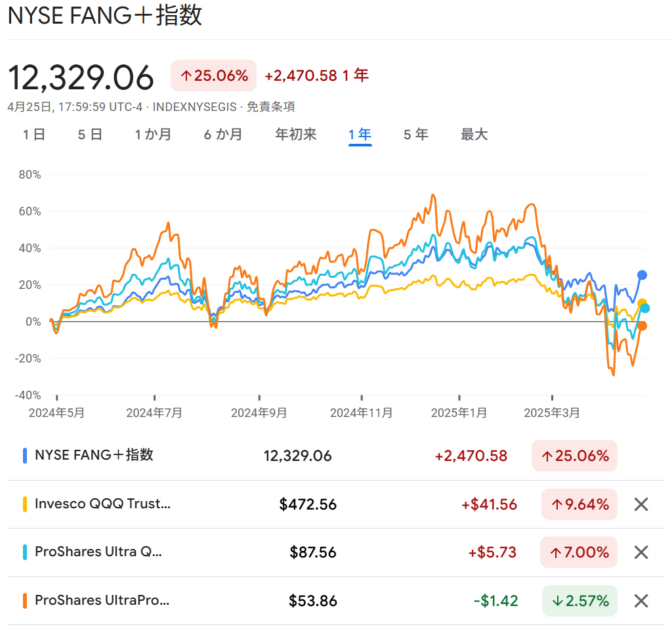Open ProShares UltraPro row
The width and height of the screenshot is (672, 633).
[x=335, y=601]
